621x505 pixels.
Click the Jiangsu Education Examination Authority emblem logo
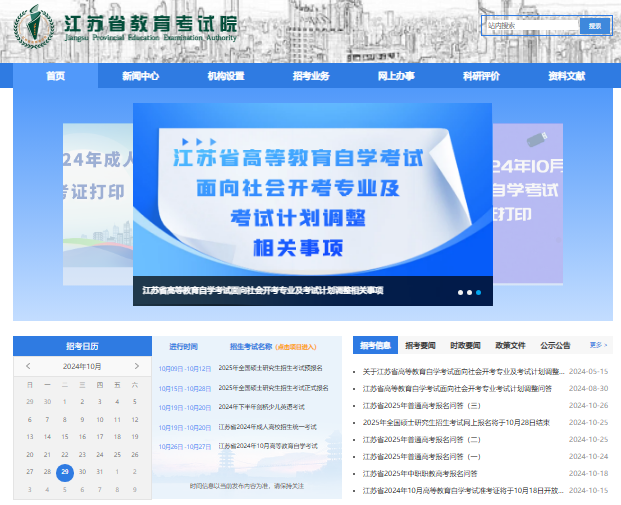click(33, 27)
